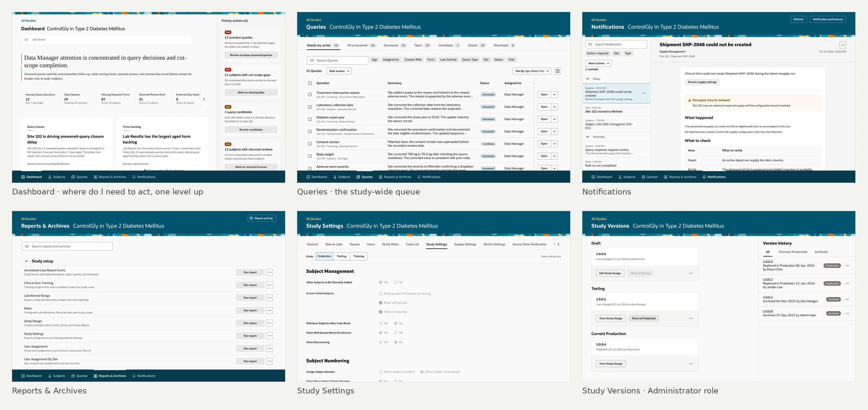Open the three-dot menu for testing version 1.0.0.5
868x410 pixels.
point(691,319)
